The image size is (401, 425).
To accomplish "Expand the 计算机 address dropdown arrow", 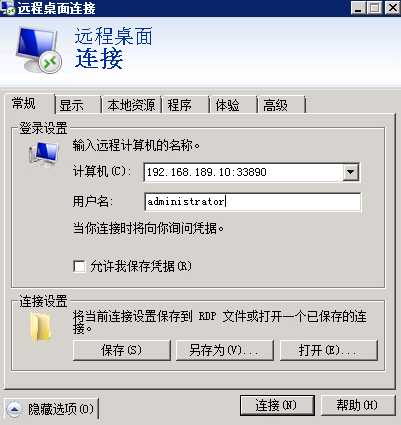I will point(351,172).
